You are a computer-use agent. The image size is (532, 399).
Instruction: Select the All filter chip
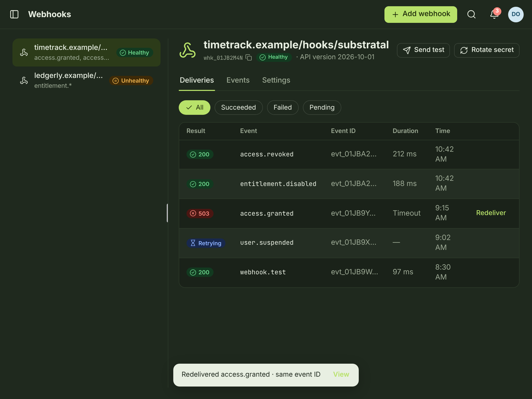click(x=194, y=108)
